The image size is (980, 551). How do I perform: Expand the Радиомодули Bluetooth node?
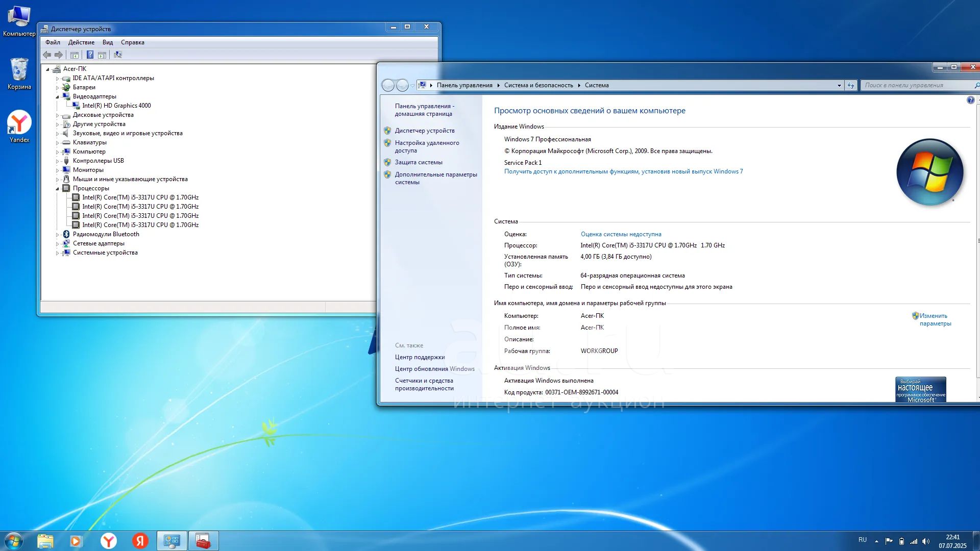click(x=57, y=235)
